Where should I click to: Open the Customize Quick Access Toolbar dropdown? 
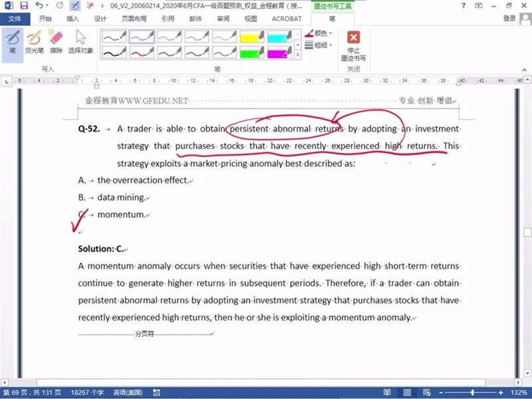coord(102,6)
